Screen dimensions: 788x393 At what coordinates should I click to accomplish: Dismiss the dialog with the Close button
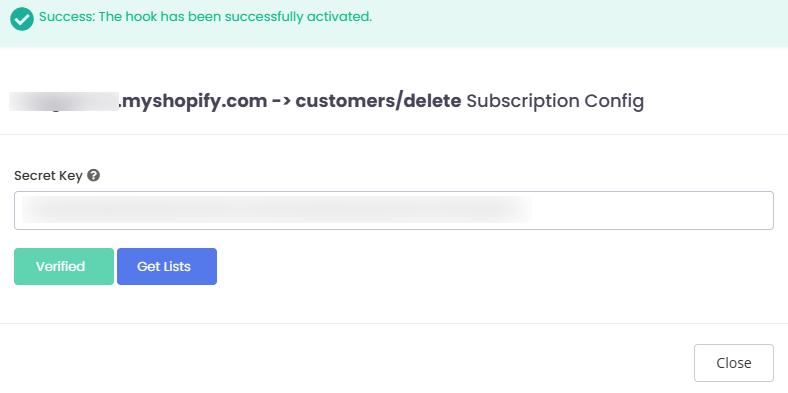click(x=734, y=363)
